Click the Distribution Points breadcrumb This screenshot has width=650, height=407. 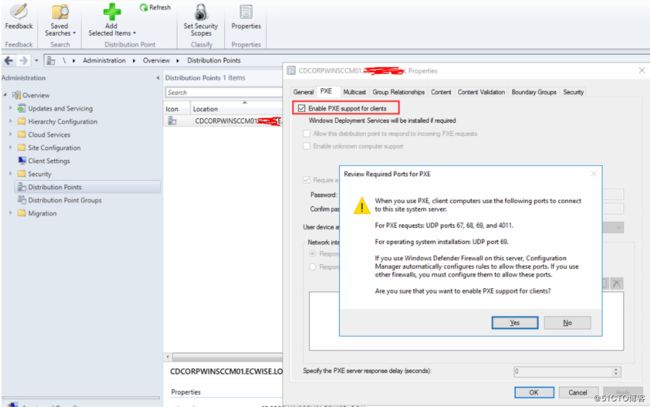pyautogui.click(x=214, y=61)
